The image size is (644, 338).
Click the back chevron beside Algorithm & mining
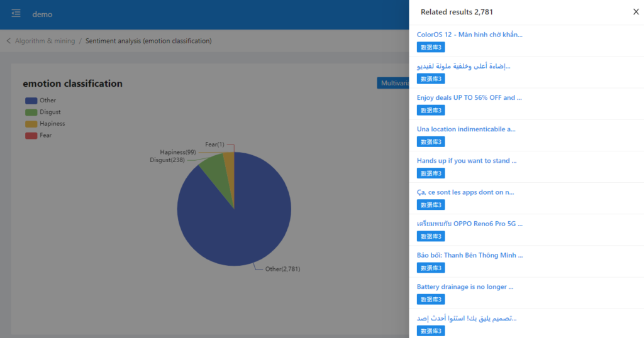point(9,41)
